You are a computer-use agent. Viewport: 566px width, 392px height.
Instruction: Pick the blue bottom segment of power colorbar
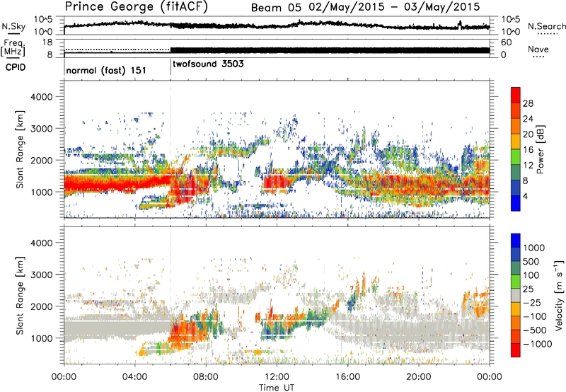click(x=516, y=203)
